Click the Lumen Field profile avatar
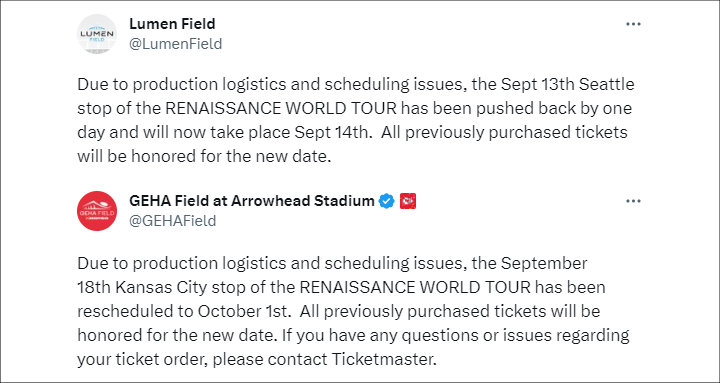This screenshot has width=720, height=383. pos(96,34)
